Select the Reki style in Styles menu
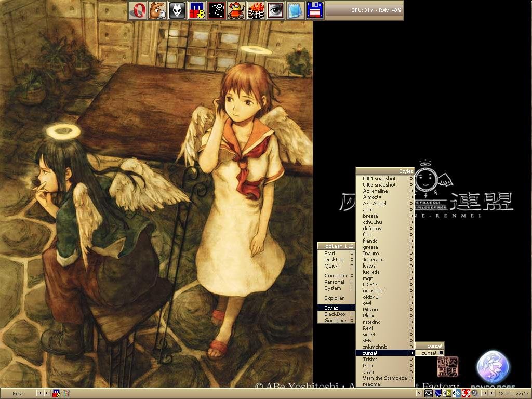 (385, 328)
